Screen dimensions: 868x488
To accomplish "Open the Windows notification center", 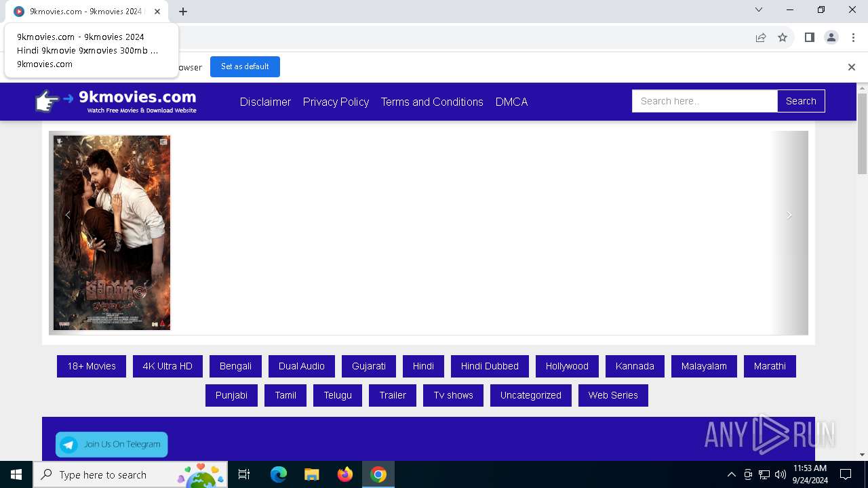I will (846, 474).
